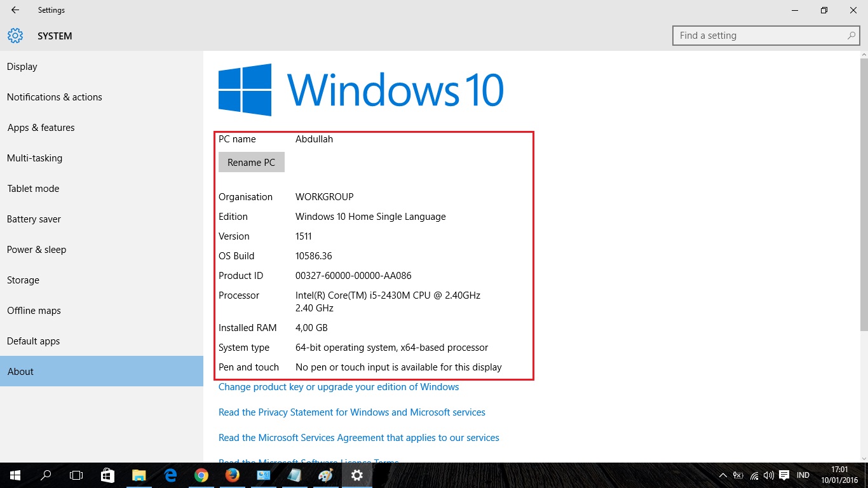Open taskbar search magnifier
The width and height of the screenshot is (868, 488).
point(46,475)
